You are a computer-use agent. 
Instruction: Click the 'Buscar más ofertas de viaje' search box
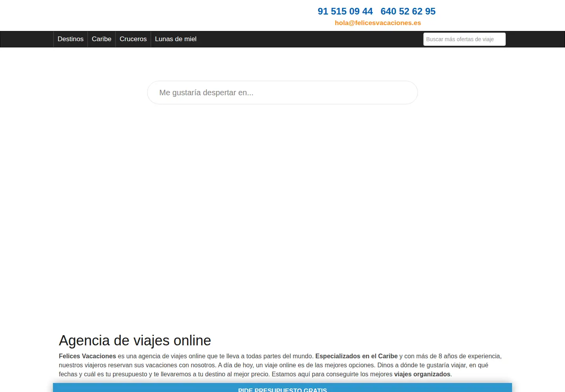click(x=464, y=39)
